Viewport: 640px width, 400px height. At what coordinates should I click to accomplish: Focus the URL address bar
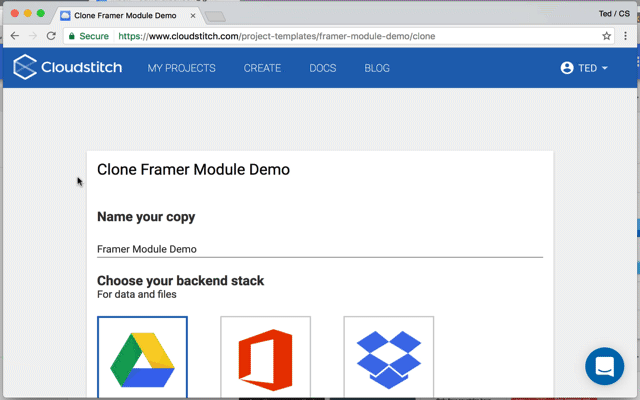click(339, 36)
